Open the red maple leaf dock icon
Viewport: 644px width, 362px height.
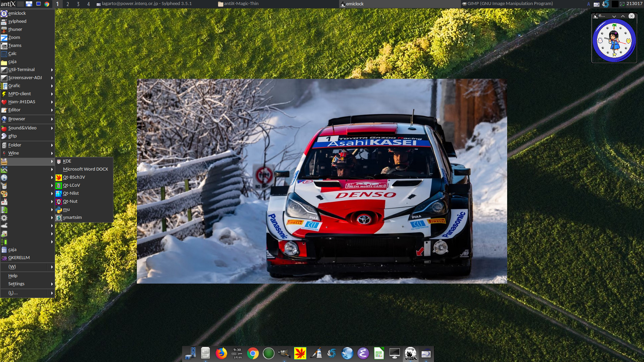[300, 353]
